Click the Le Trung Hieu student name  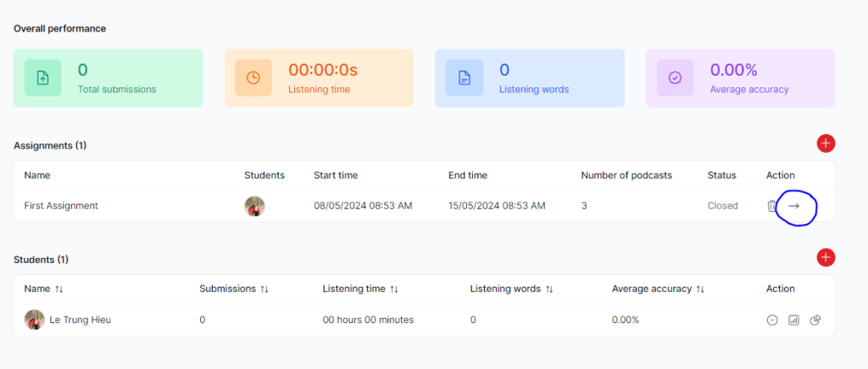coord(81,320)
